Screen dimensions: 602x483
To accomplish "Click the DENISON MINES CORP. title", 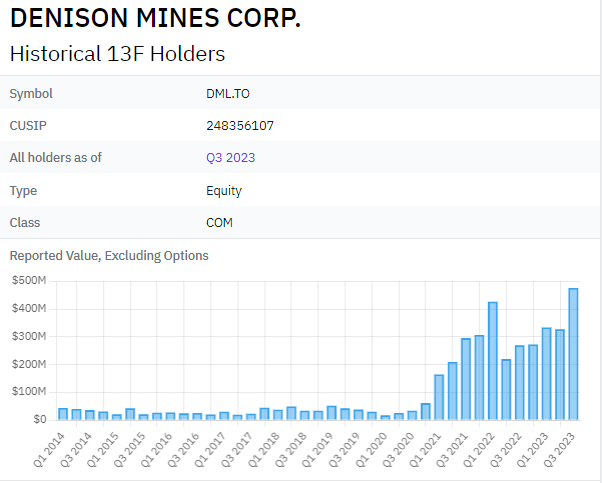I will pyautogui.click(x=154, y=20).
